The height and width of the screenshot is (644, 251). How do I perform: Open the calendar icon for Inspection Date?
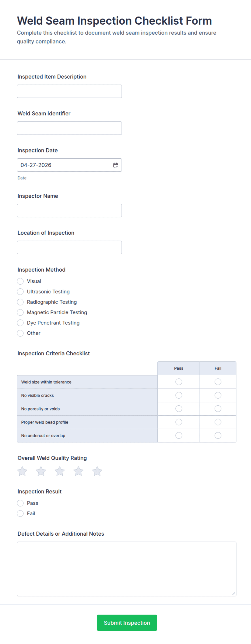pos(116,165)
